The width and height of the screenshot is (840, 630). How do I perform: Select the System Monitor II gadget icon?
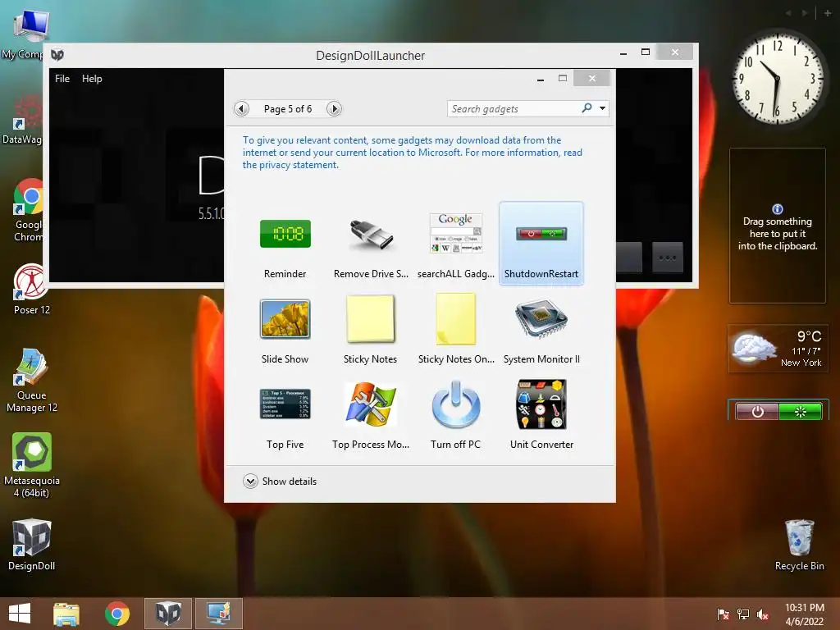(x=541, y=319)
